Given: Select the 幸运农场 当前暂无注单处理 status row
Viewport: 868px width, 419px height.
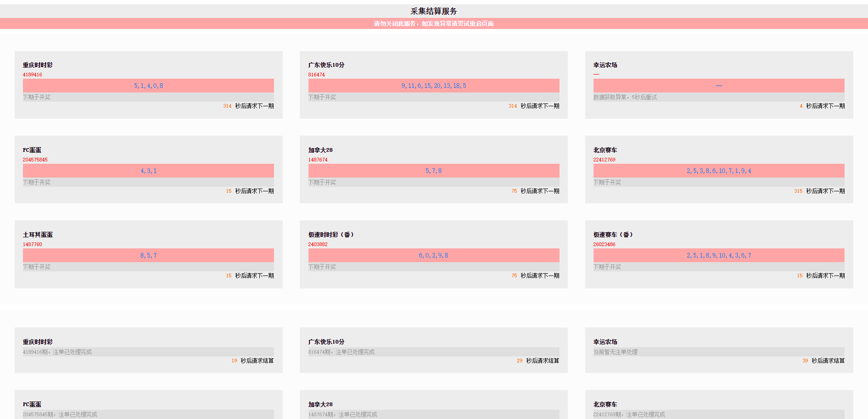Looking at the screenshot, I should click(x=615, y=352).
